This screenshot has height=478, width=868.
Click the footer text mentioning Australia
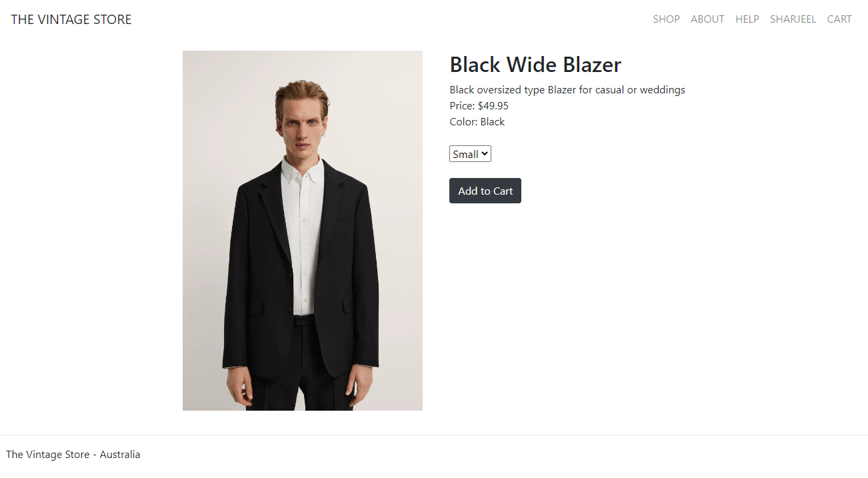tap(73, 455)
